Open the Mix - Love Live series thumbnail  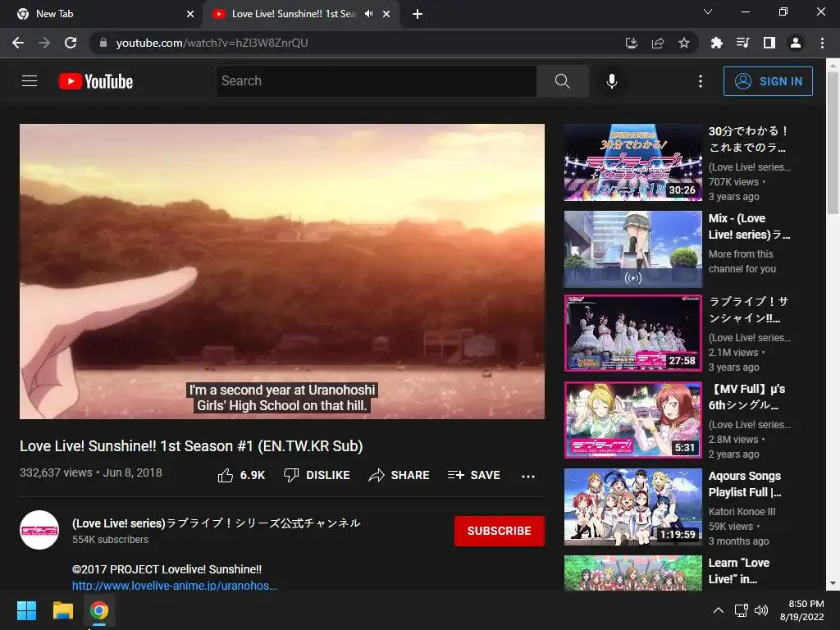633,249
